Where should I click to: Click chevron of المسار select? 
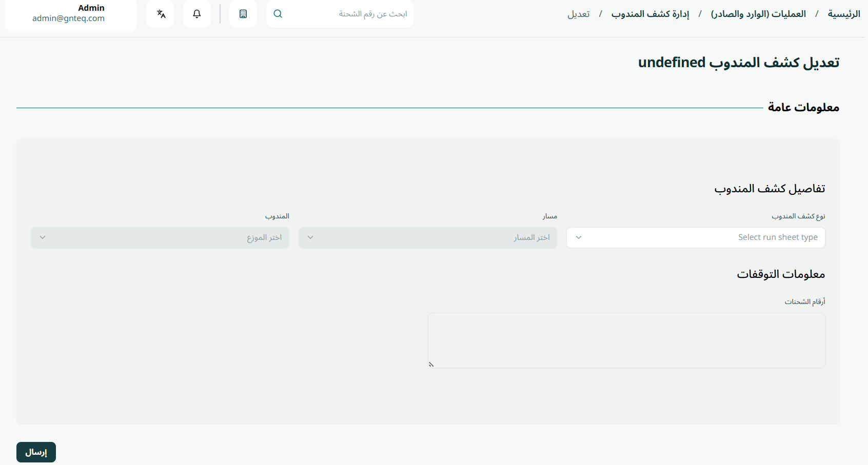(x=310, y=237)
